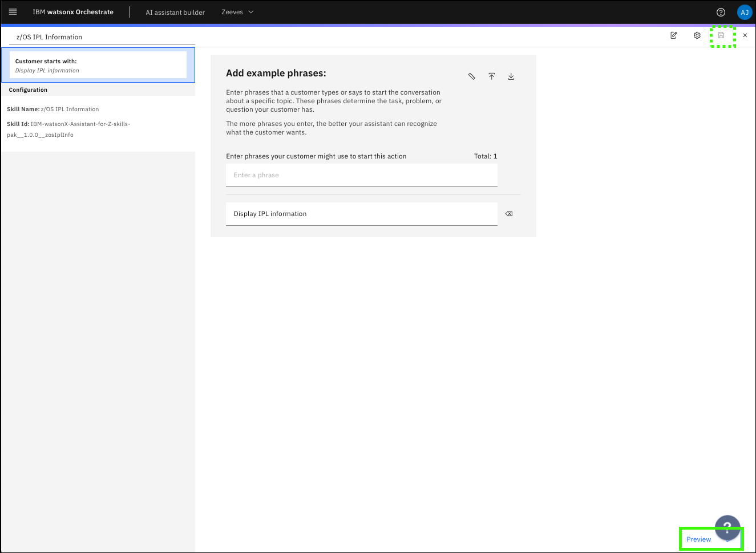Click the edit pencil icon
The image size is (756, 553).
(x=674, y=35)
